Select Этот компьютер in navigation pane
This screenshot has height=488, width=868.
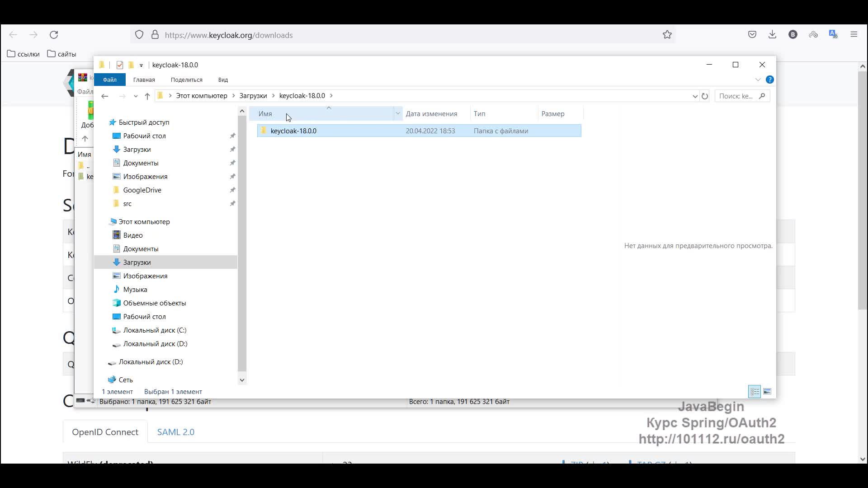(144, 222)
